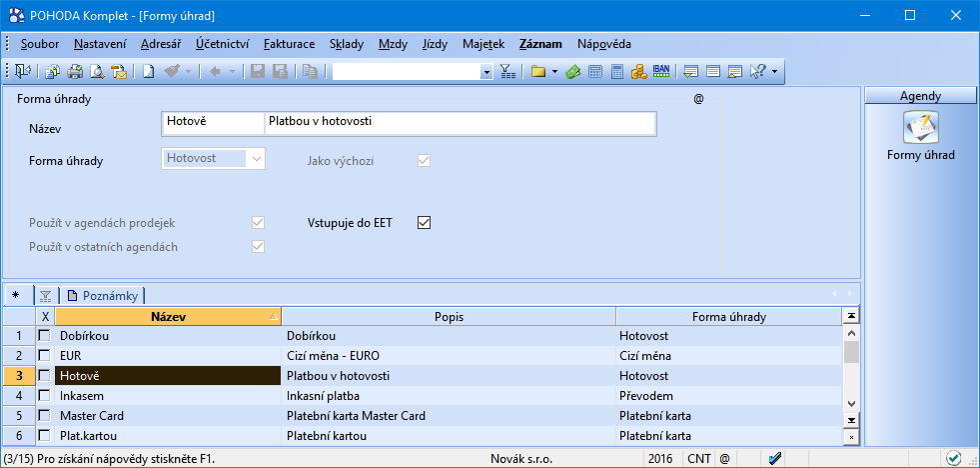Click the printer icon in toolbar
The width and height of the screenshot is (980, 468).
(x=75, y=72)
